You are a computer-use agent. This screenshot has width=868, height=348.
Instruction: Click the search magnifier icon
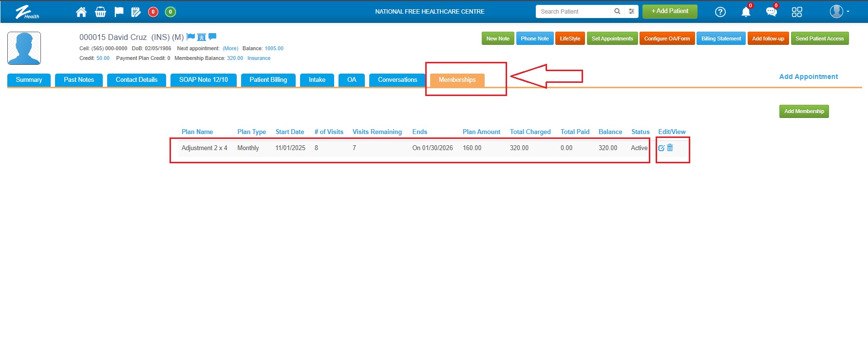coord(617,11)
